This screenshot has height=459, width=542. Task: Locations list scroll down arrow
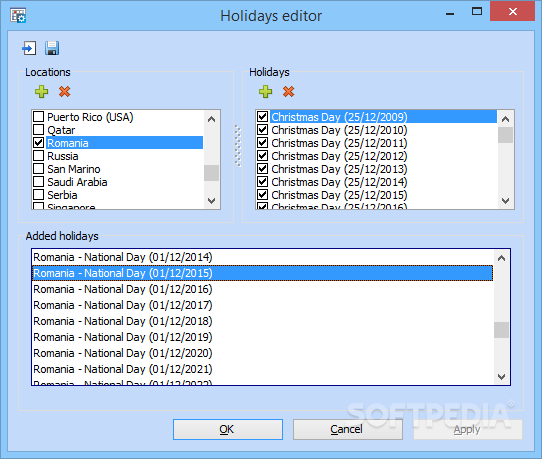212,200
